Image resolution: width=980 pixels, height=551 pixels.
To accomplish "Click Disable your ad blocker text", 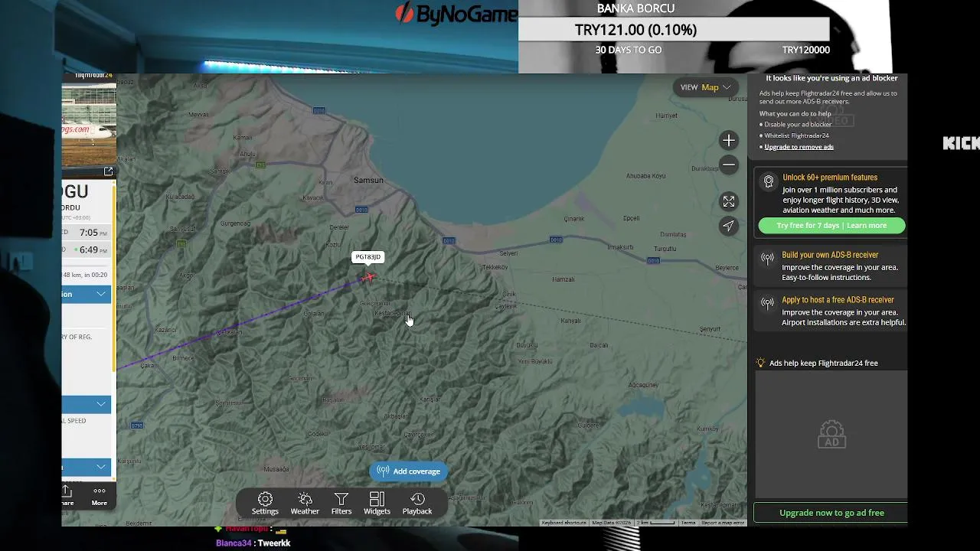I will [x=798, y=125].
